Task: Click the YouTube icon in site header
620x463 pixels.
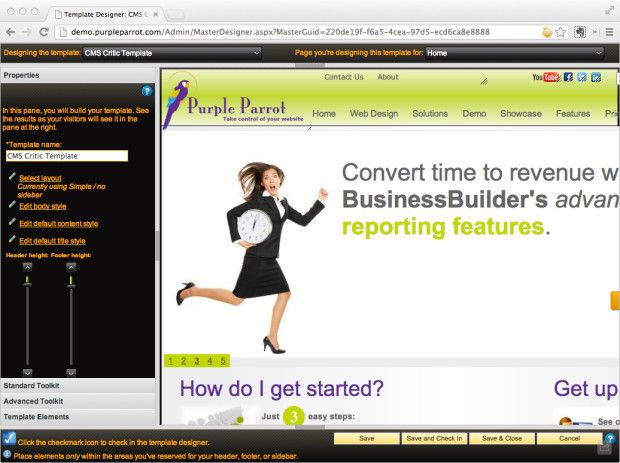Action: [x=546, y=77]
